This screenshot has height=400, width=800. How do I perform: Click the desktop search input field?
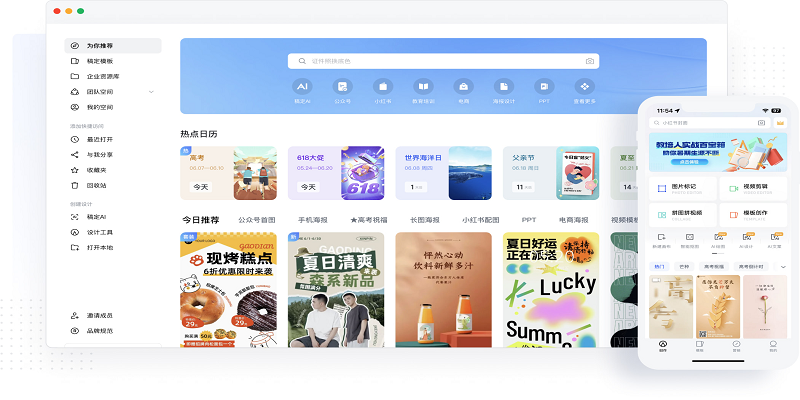click(443, 61)
